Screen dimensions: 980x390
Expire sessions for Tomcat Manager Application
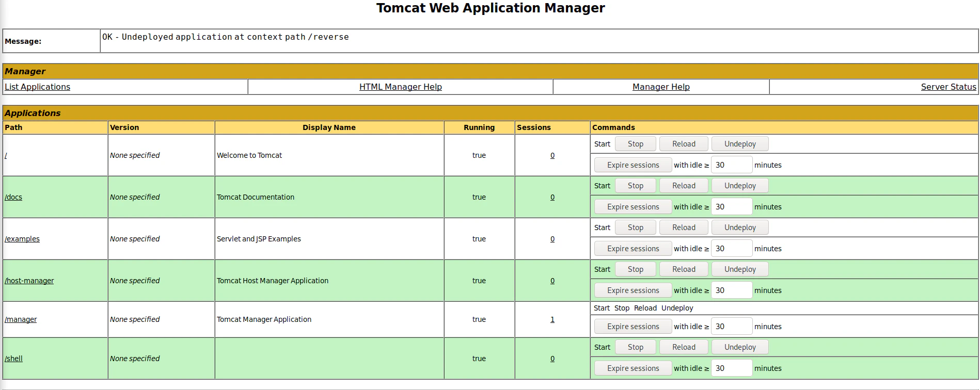(x=633, y=327)
